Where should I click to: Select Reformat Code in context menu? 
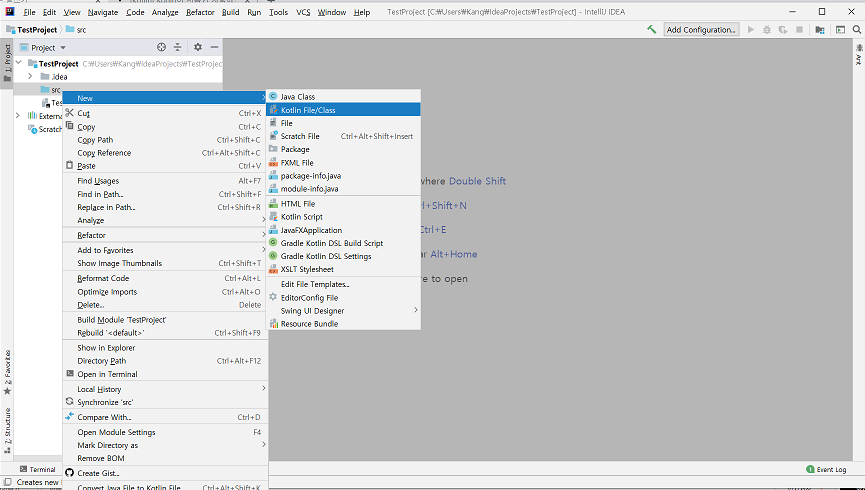click(165, 279)
